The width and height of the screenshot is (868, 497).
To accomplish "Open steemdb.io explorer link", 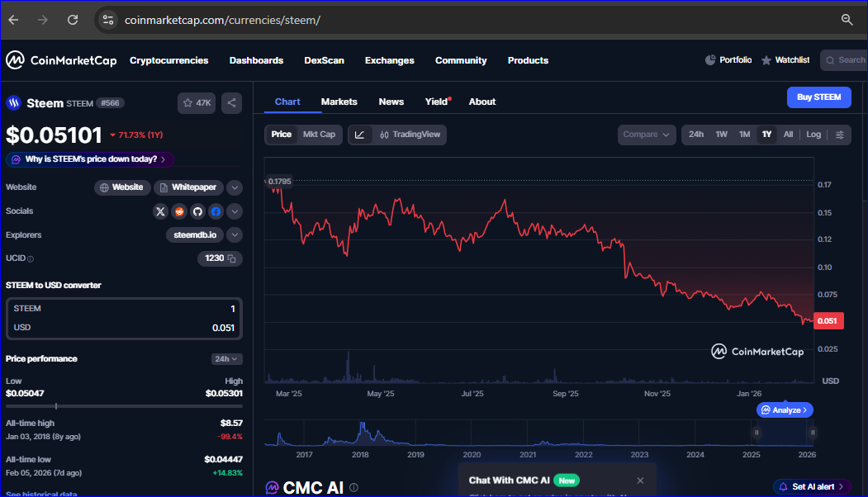I will tap(195, 235).
